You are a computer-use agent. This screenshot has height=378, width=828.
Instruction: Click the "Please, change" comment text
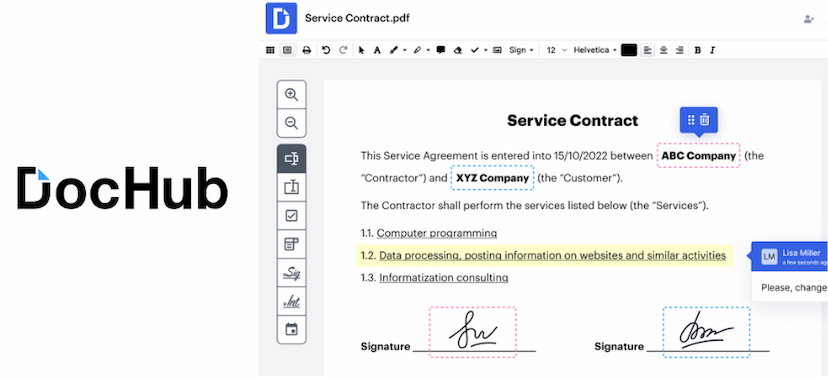(x=794, y=288)
